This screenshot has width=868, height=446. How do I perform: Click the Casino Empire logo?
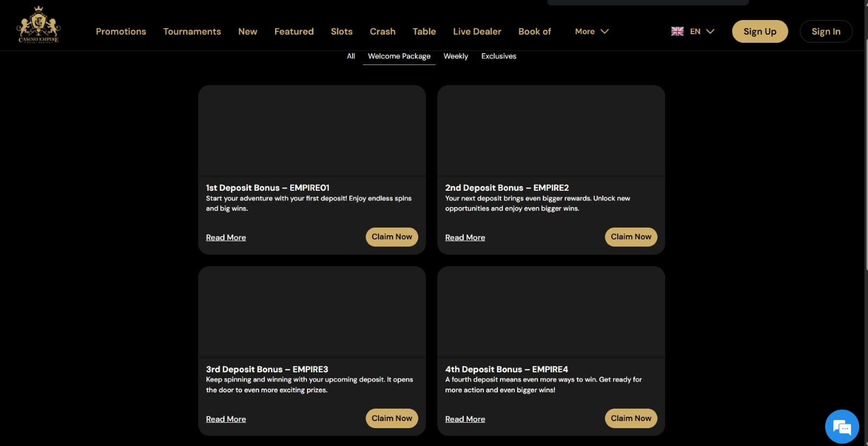[39, 25]
